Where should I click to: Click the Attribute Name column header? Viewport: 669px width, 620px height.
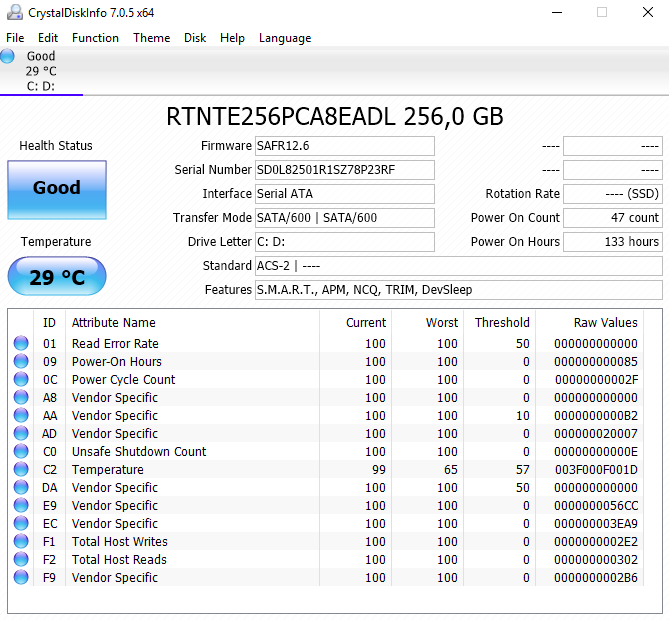(x=114, y=323)
